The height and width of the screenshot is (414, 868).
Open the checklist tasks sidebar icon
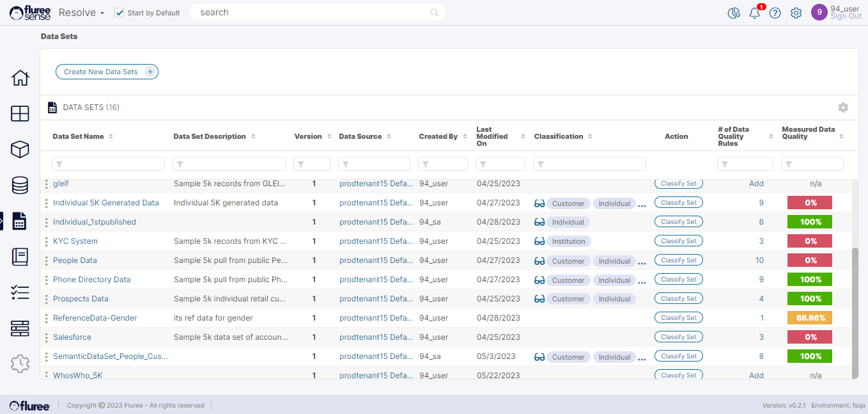[x=20, y=292]
